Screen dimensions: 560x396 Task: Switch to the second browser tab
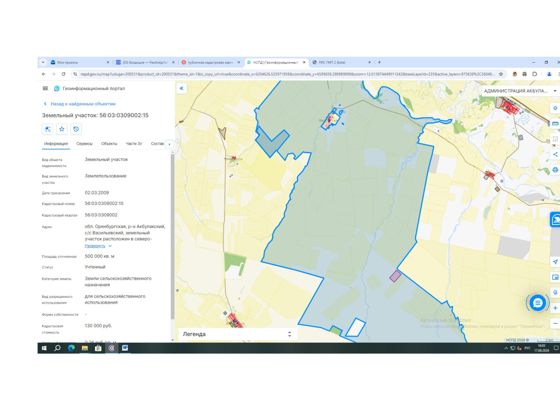[x=145, y=62]
